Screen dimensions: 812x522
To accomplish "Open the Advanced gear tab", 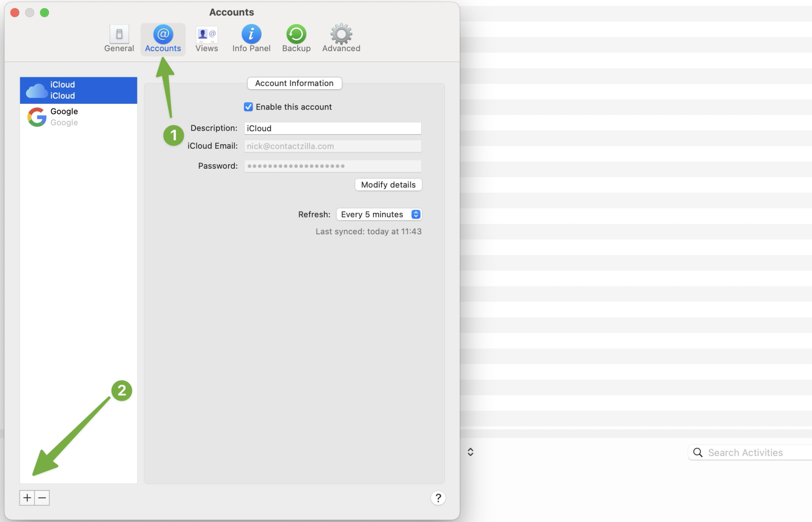I will point(341,39).
